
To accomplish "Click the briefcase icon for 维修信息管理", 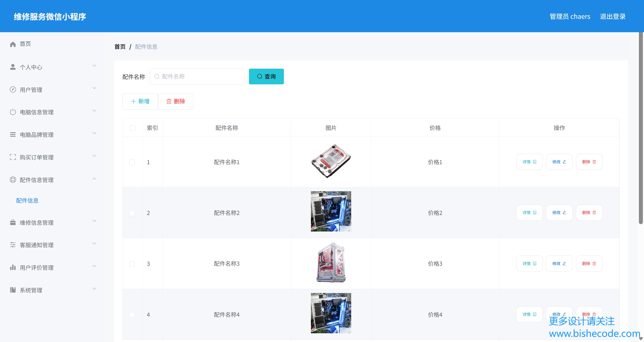I will [x=13, y=222].
